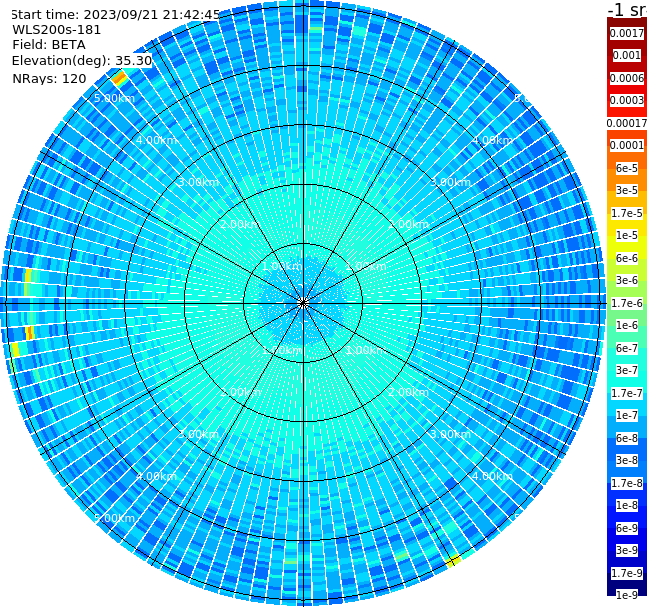Click the 1e-5 colorbar label

coord(627,235)
